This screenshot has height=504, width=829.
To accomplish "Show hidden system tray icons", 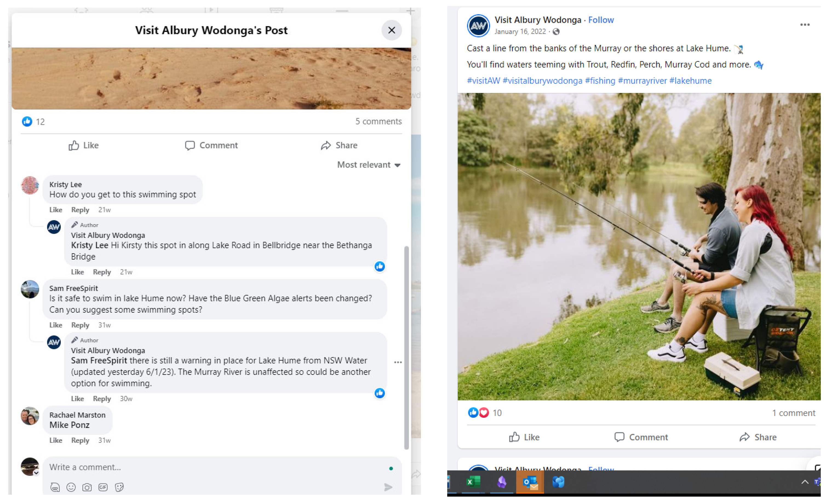I will coord(805,482).
